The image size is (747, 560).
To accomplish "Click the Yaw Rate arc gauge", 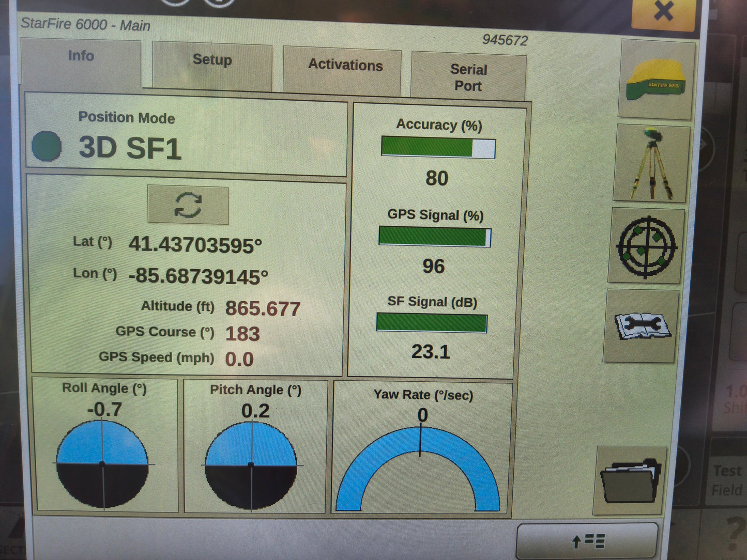I will pos(419,469).
